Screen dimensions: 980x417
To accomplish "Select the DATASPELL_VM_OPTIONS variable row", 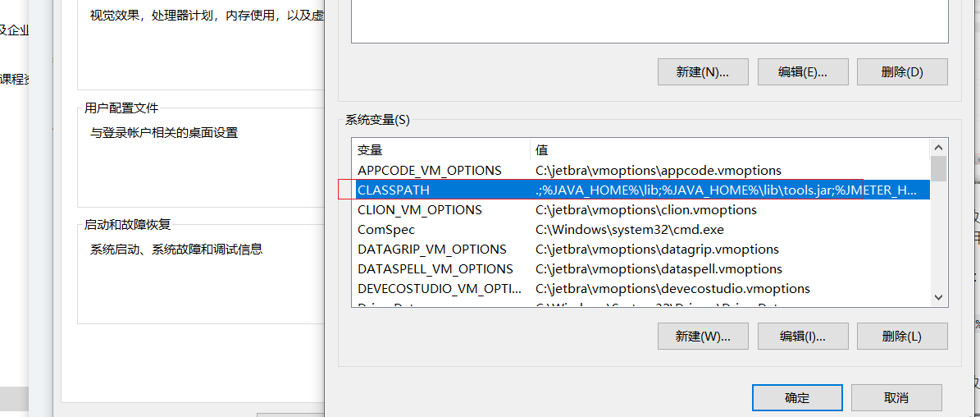I will click(x=435, y=269).
